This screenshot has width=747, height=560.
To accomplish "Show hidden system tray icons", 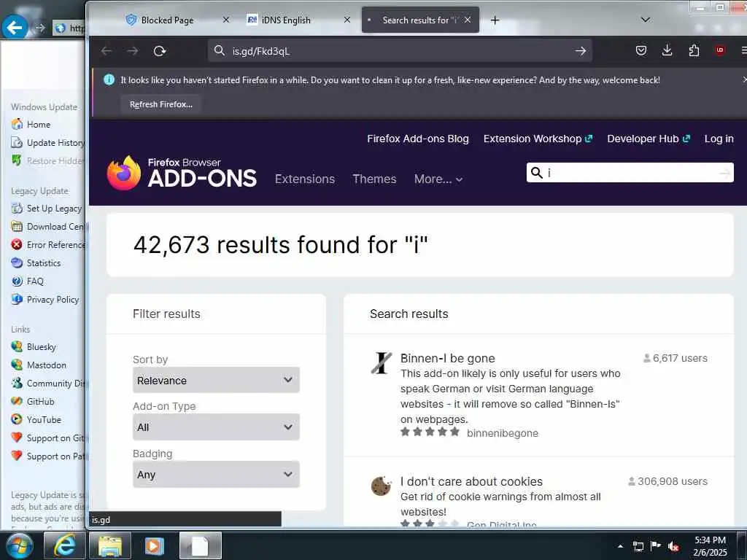I will click(x=620, y=546).
